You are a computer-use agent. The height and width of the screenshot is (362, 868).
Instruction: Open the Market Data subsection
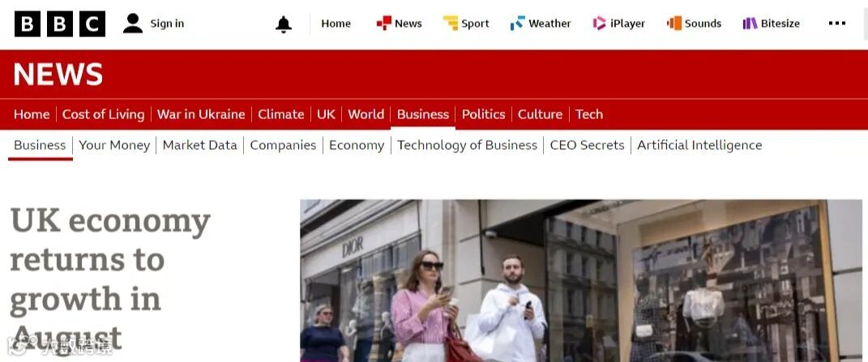200,145
